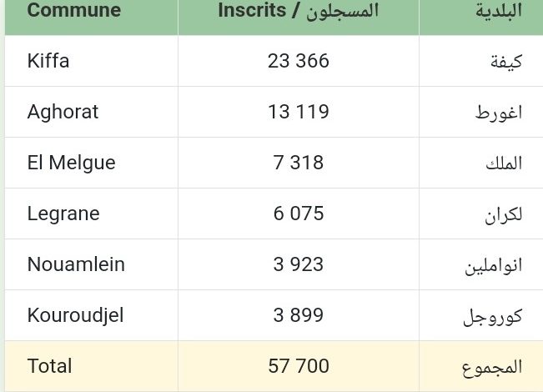The width and height of the screenshot is (543, 392).
Task: Click the value 7 318
Action: point(298,163)
